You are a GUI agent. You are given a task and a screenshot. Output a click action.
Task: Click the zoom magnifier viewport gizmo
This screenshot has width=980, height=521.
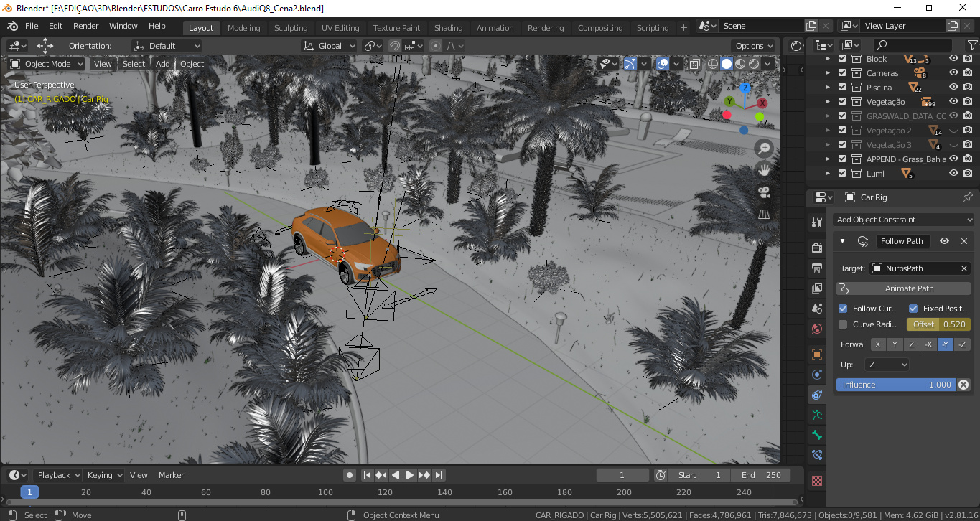(x=764, y=149)
